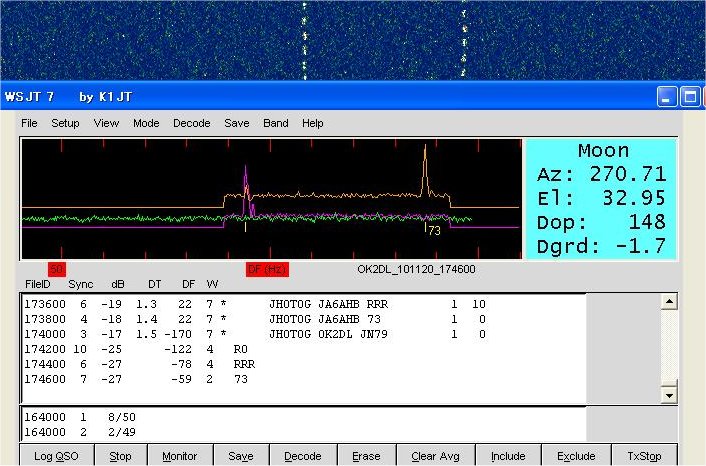Select the 174200 RO decode line
The image size is (706, 466).
pyautogui.click(x=136, y=349)
